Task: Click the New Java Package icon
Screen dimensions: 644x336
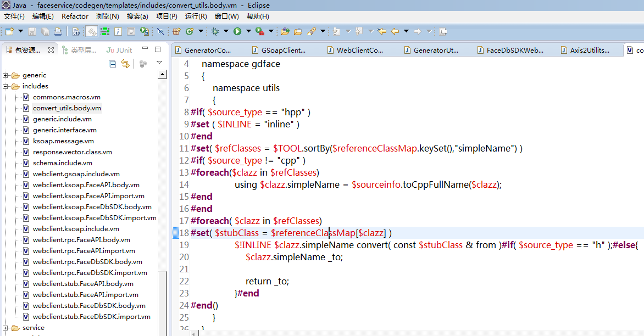Action: 176,32
